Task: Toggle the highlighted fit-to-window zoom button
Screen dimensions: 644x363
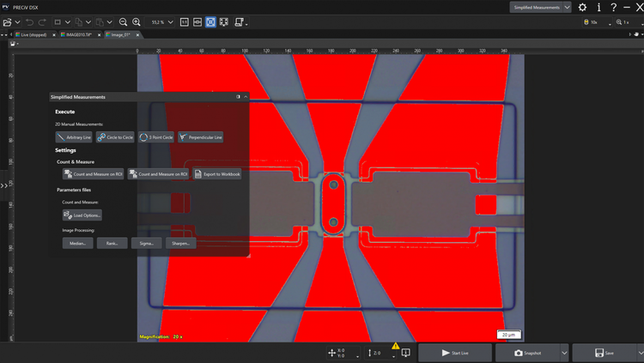Action: pos(210,21)
